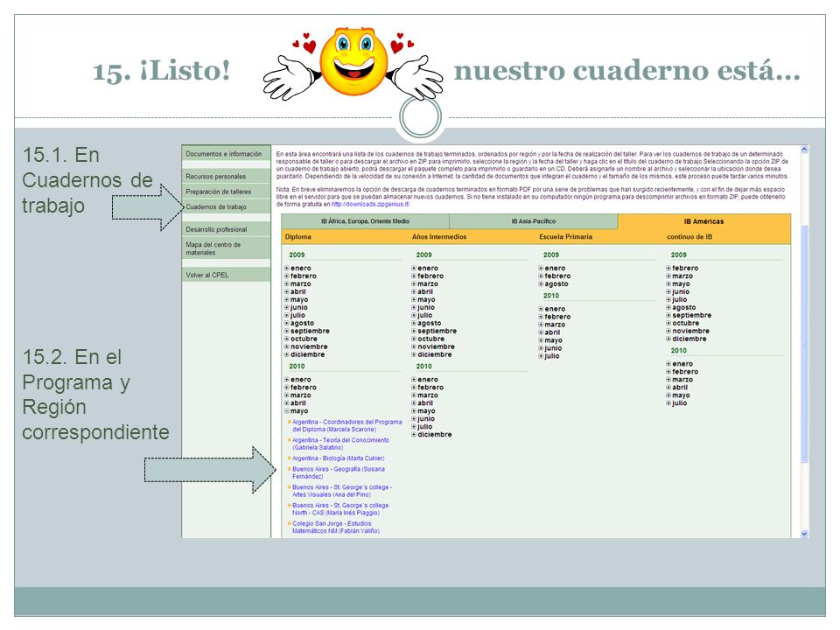Click the scrollbar up arrow
Image resolution: width=840 pixels, height=630 pixels.
tap(804, 150)
